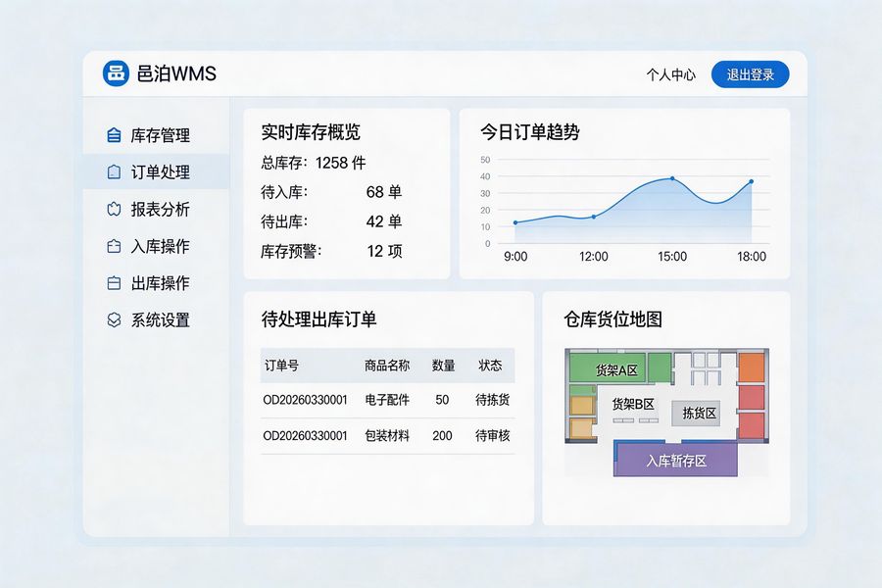
Task: Click the 邑泊WMS title text
Action: point(176,73)
